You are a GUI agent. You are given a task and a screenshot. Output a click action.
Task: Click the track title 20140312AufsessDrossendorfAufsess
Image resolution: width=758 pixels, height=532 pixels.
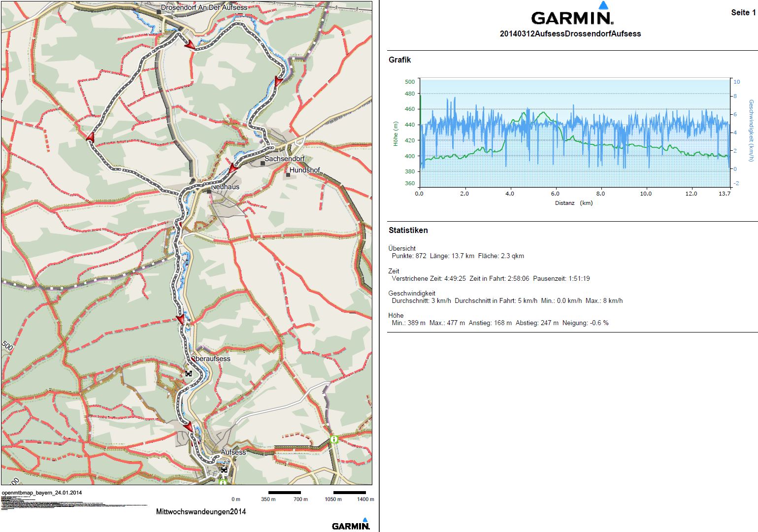pos(570,34)
